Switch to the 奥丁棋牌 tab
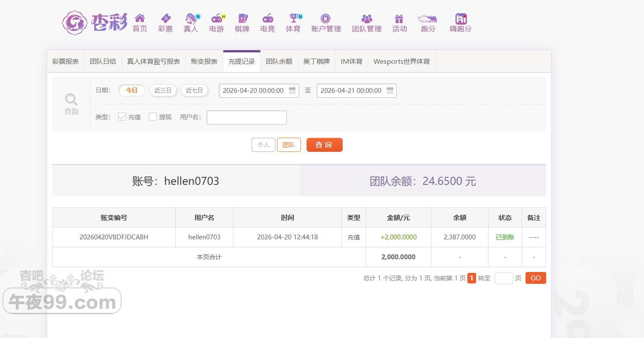Viewport: 644px width, 338px height. [317, 62]
